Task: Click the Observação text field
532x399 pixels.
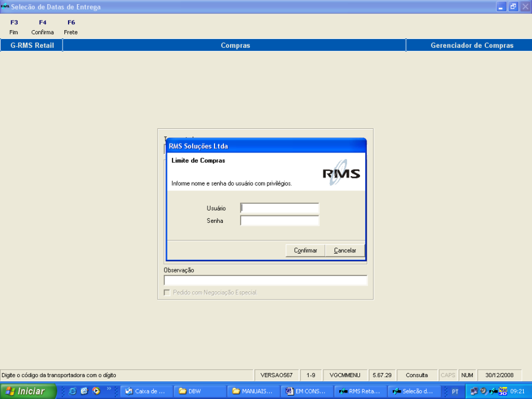Action: pos(265,280)
